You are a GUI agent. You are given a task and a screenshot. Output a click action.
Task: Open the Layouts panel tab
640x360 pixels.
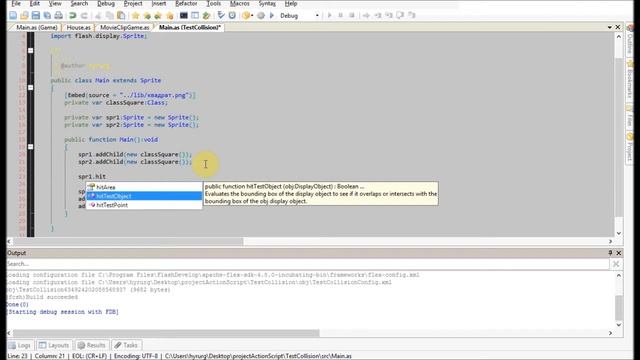coord(54,345)
